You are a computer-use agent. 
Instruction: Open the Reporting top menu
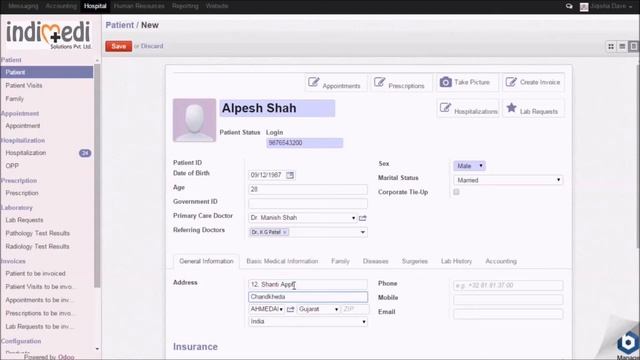(x=185, y=6)
